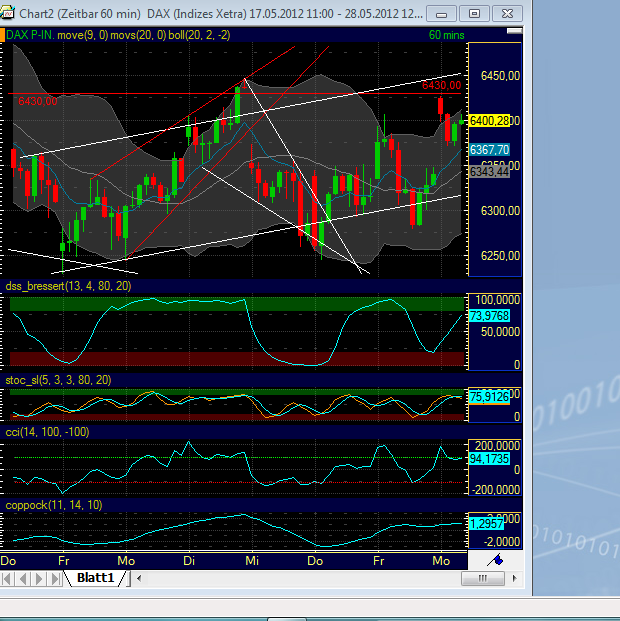Click the 94,1735 CCI value tag
Screen dimensions: 620x621
489,459
